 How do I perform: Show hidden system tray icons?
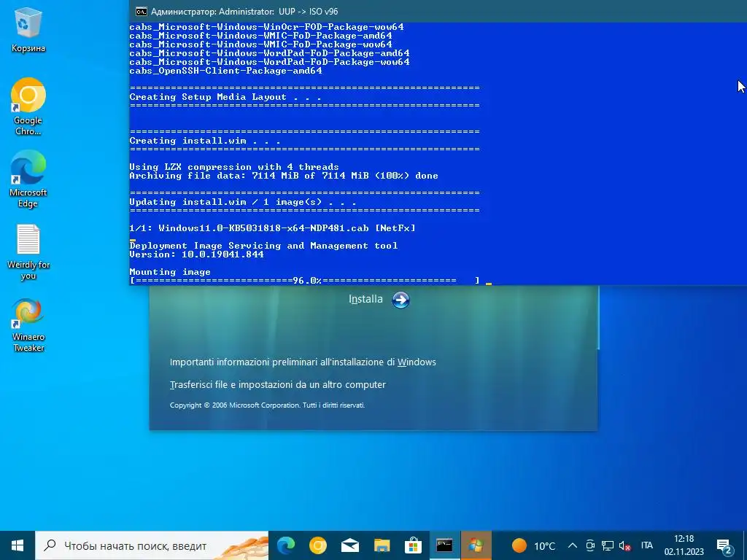pos(573,545)
